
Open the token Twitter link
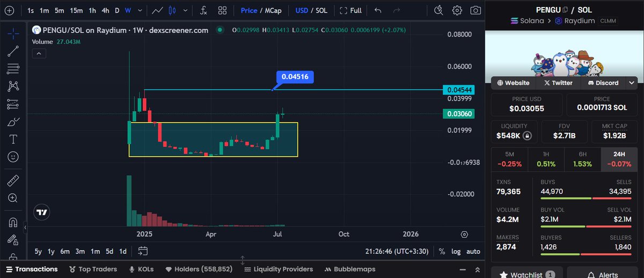coord(559,83)
